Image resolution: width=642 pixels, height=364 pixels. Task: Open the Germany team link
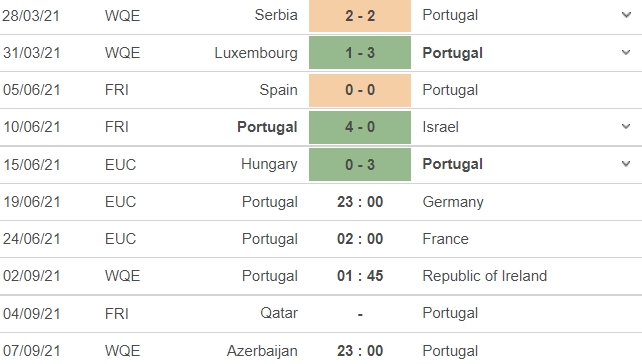453,202
